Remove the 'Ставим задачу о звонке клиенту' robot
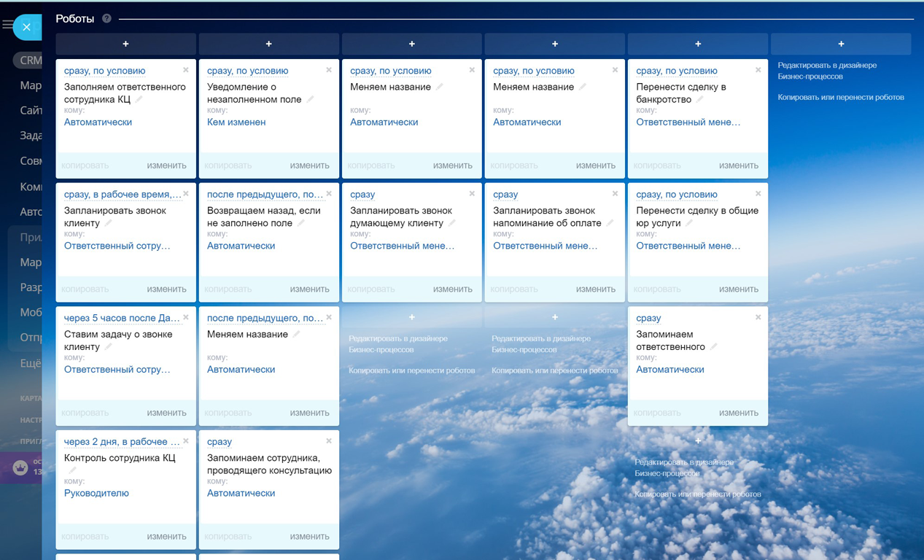924x560 pixels. 185,317
